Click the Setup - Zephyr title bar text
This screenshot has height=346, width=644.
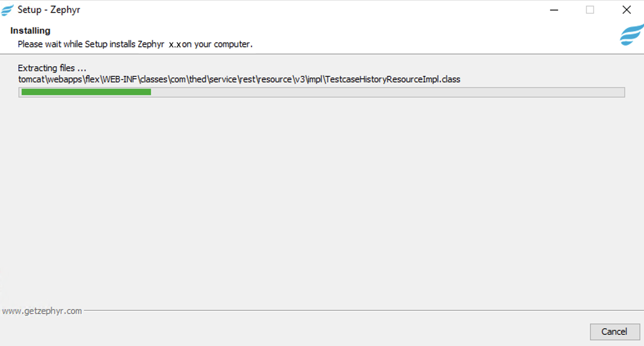pos(49,10)
